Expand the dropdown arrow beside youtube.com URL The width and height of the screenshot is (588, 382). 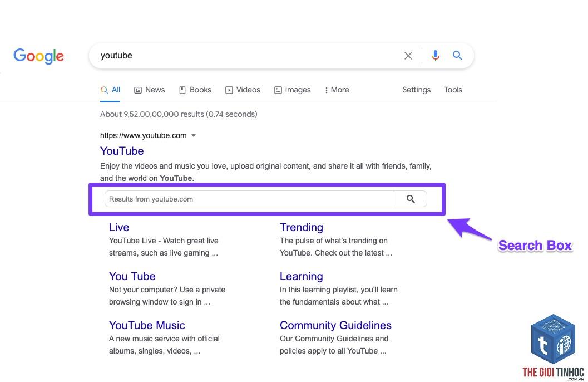tap(194, 135)
